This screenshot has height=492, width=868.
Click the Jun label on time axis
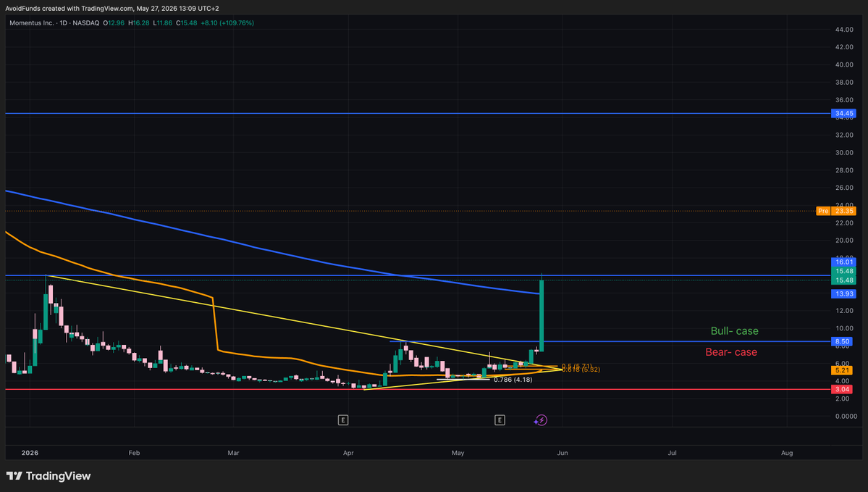562,453
